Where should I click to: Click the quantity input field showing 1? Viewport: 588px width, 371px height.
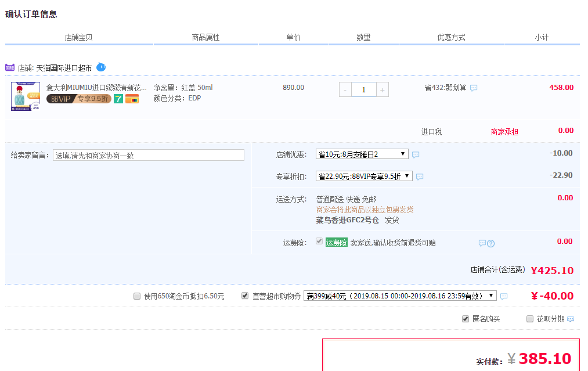point(364,90)
